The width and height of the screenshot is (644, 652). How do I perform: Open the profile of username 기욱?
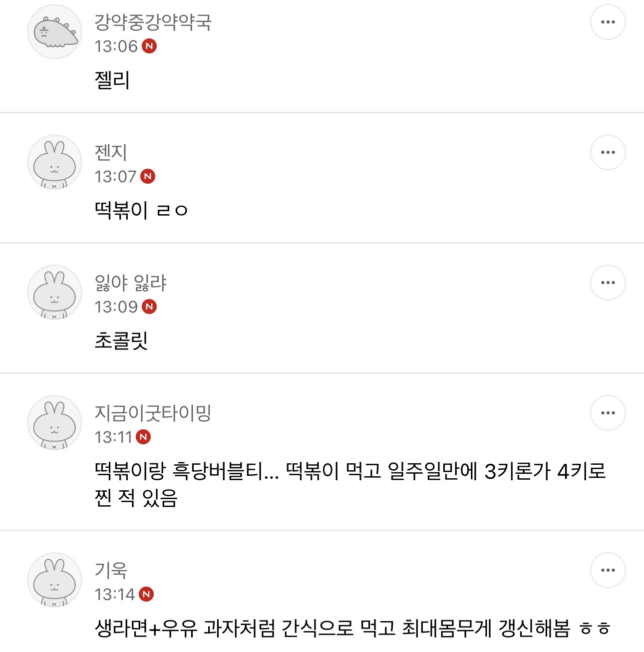click(x=111, y=570)
